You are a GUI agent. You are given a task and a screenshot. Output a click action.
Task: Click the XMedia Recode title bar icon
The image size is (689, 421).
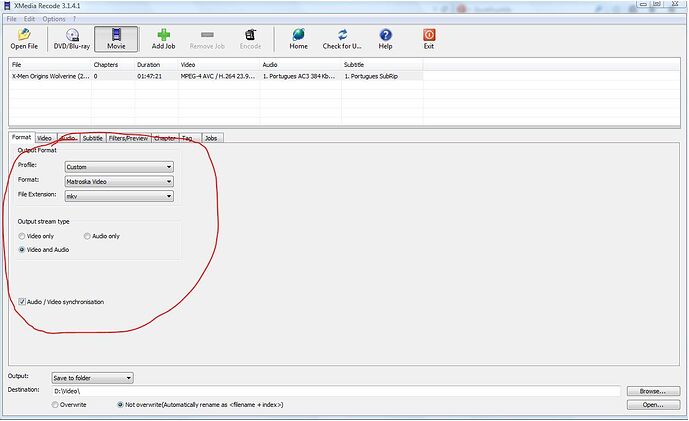7,6
